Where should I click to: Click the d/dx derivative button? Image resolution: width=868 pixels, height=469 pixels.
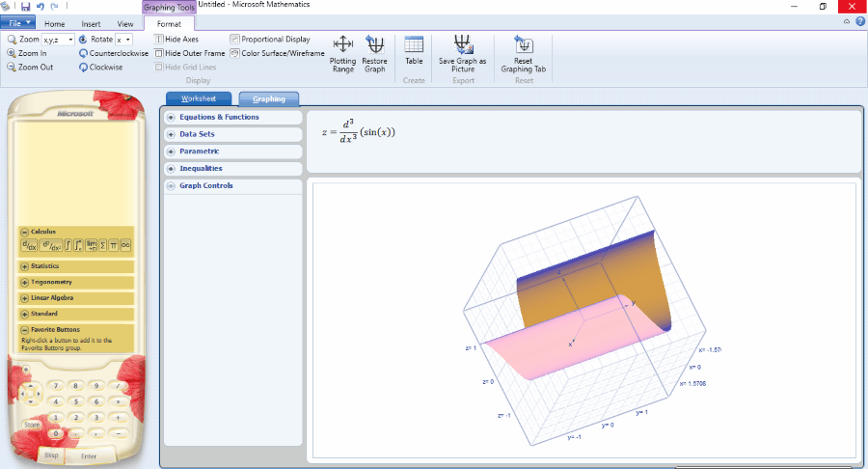(29, 245)
